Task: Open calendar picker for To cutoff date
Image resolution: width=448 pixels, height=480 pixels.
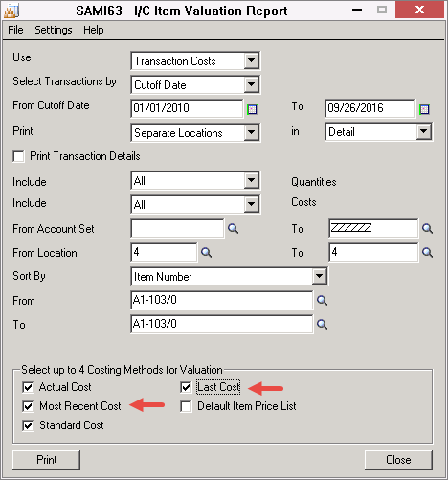Action: point(424,109)
